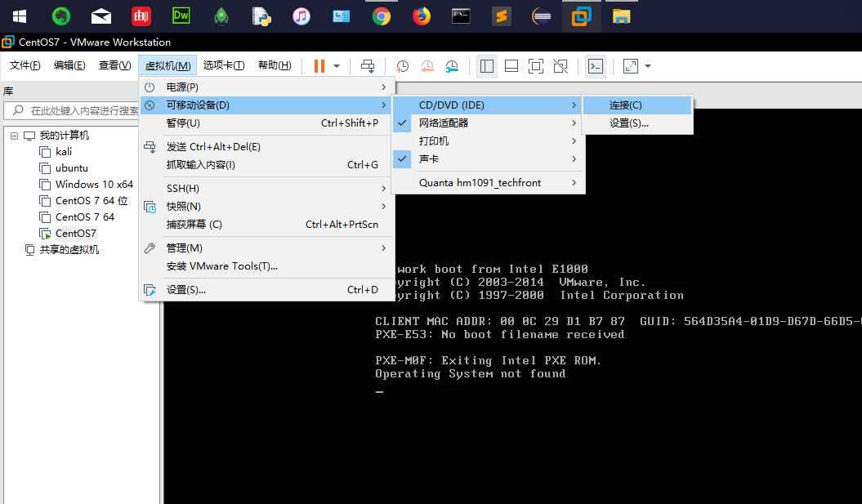Choose 发送 Ctrl+Alt+Del(E) menu entry
The height and width of the screenshot is (504, 862).
point(266,147)
